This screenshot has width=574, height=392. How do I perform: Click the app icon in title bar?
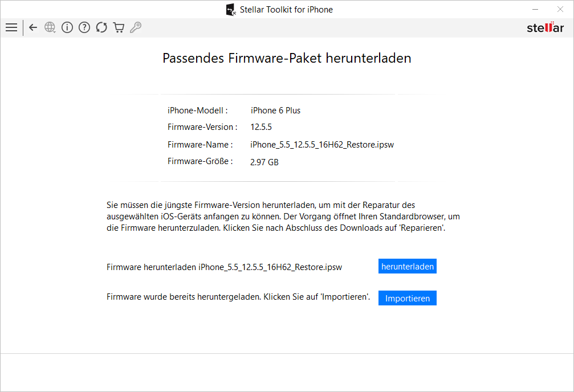(x=230, y=10)
